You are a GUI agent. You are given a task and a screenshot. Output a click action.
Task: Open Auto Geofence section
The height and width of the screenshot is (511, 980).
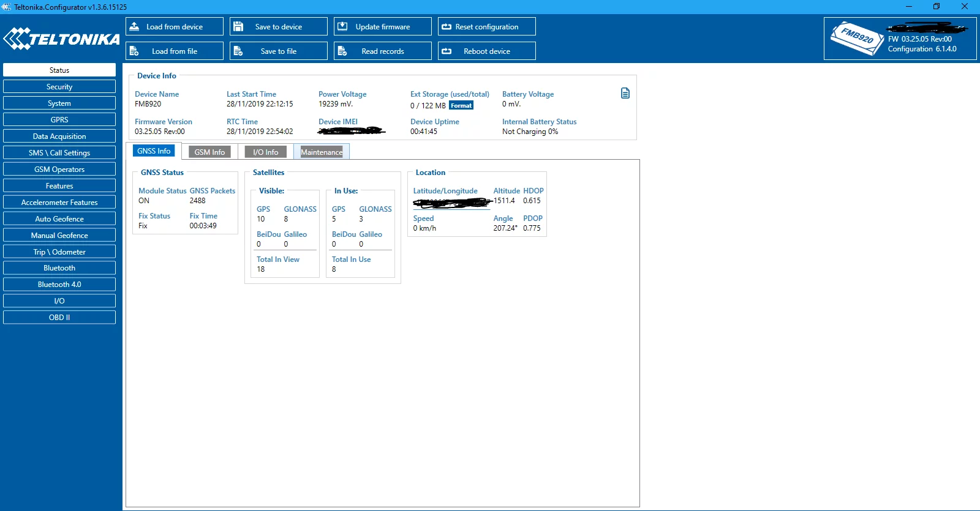pos(59,219)
